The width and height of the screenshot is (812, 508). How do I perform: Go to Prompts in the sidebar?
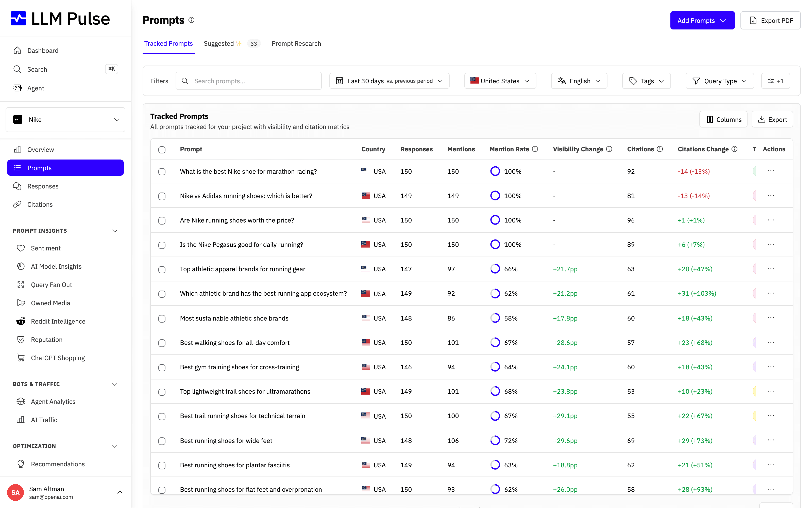[x=65, y=168]
